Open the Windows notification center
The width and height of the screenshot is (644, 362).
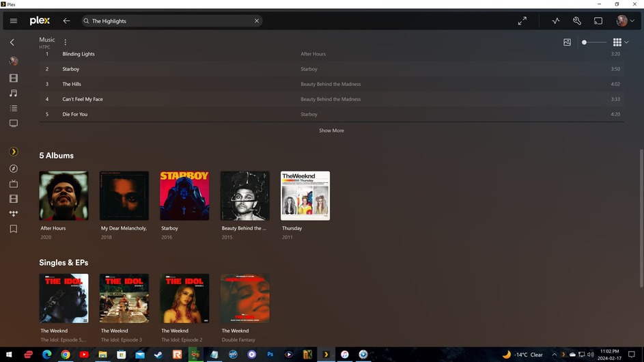tap(631, 354)
